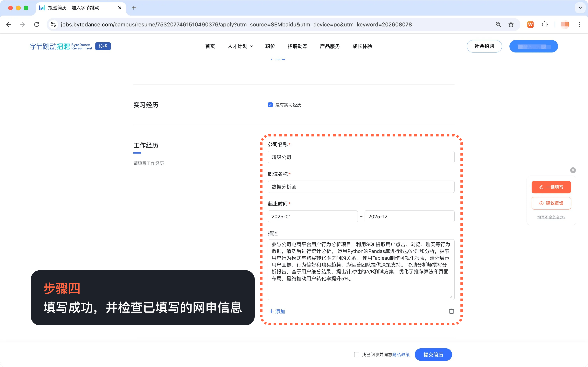Reload the page with the refresh icon
This screenshot has height=367, width=588.
tap(37, 24)
